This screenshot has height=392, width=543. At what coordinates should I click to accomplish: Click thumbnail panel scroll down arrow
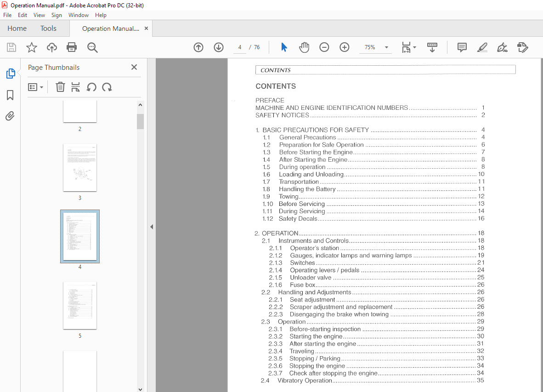[x=140, y=389]
